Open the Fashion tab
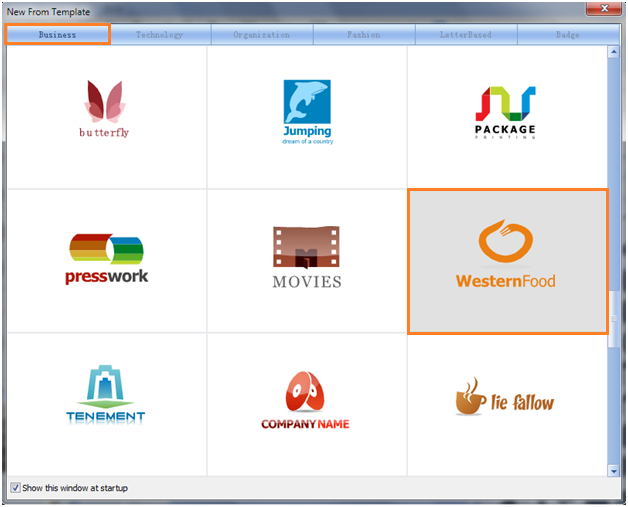Image resolution: width=628 pixels, height=507 pixels. coord(364,35)
